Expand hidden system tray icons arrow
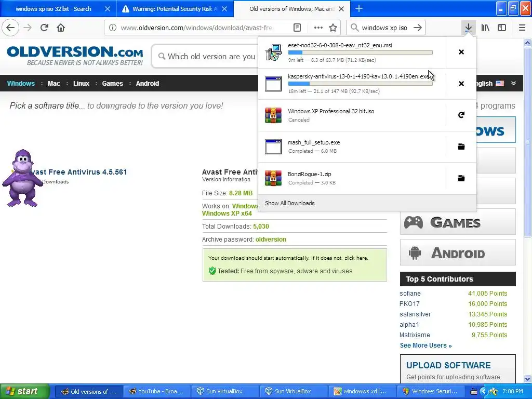 pyautogui.click(x=484, y=392)
